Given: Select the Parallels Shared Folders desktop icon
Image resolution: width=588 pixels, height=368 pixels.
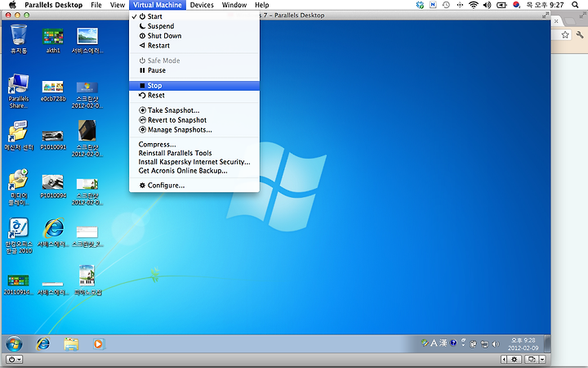Looking at the screenshot, I should (x=19, y=92).
